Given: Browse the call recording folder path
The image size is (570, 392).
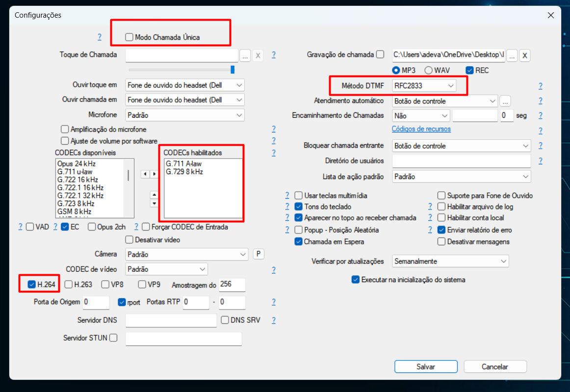Looking at the screenshot, I should point(512,55).
